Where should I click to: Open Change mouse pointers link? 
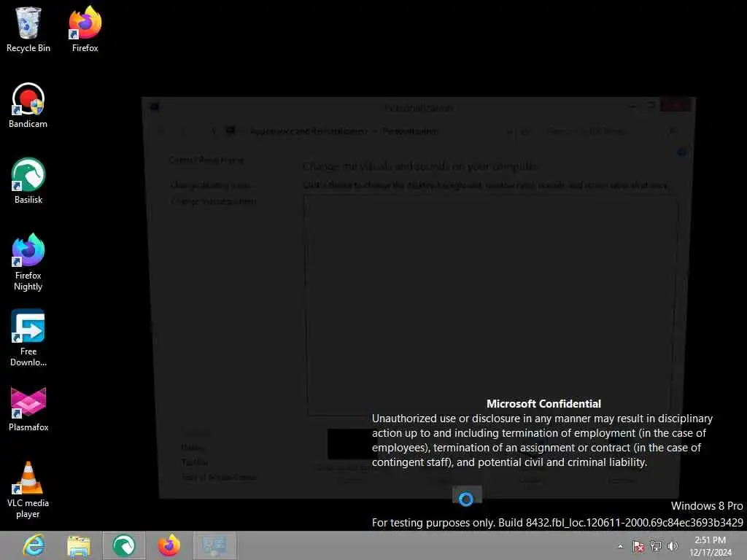point(213,201)
